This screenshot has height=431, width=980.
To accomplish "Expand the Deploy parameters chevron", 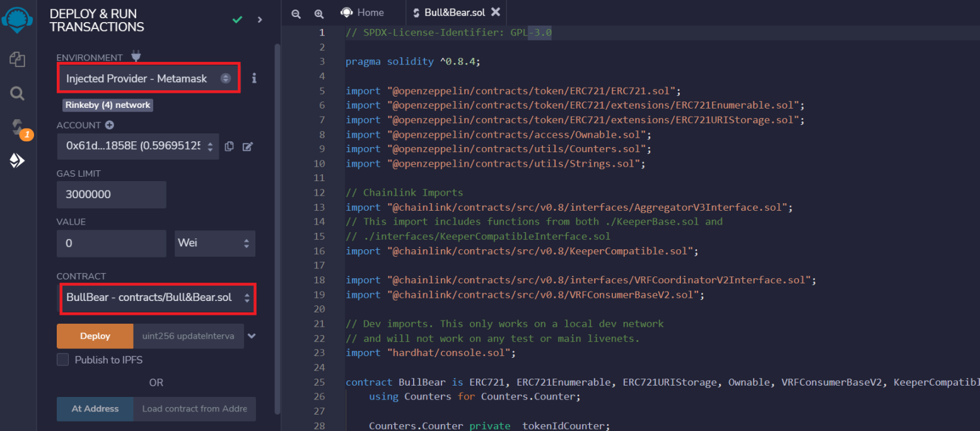I will point(252,336).
